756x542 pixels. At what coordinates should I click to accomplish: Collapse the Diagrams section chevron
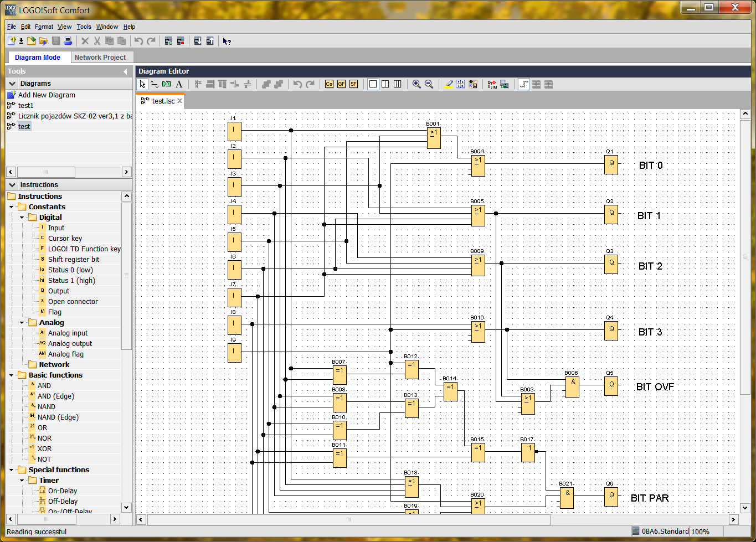point(12,84)
